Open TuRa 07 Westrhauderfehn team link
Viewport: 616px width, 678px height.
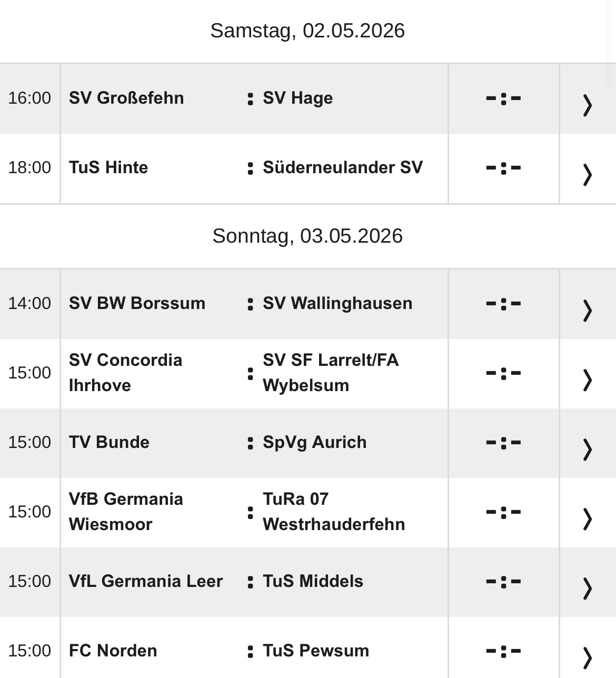pyautogui.click(x=334, y=512)
